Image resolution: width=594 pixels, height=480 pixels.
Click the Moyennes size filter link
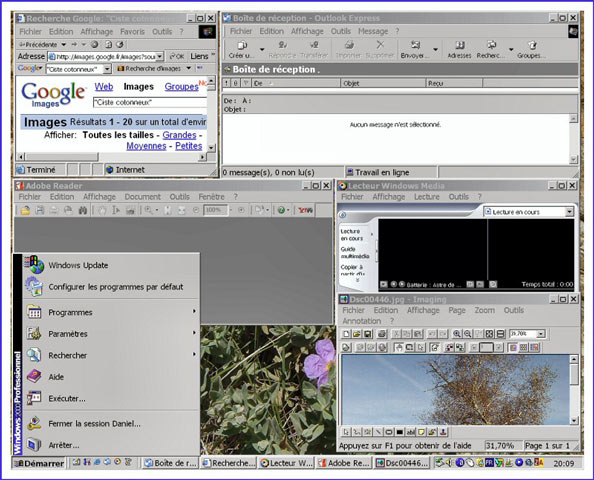[x=146, y=146]
